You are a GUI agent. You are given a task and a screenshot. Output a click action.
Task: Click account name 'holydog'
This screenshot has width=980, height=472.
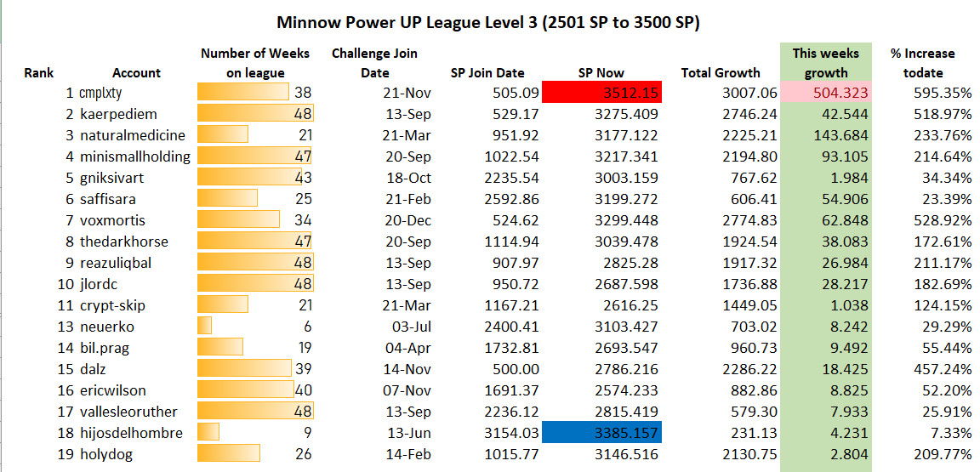click(x=106, y=454)
